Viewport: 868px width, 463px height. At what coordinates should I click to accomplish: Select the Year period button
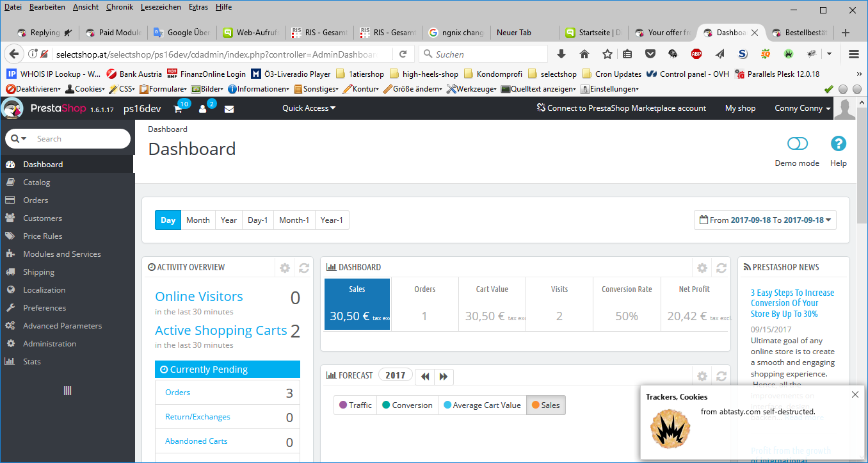(229, 220)
